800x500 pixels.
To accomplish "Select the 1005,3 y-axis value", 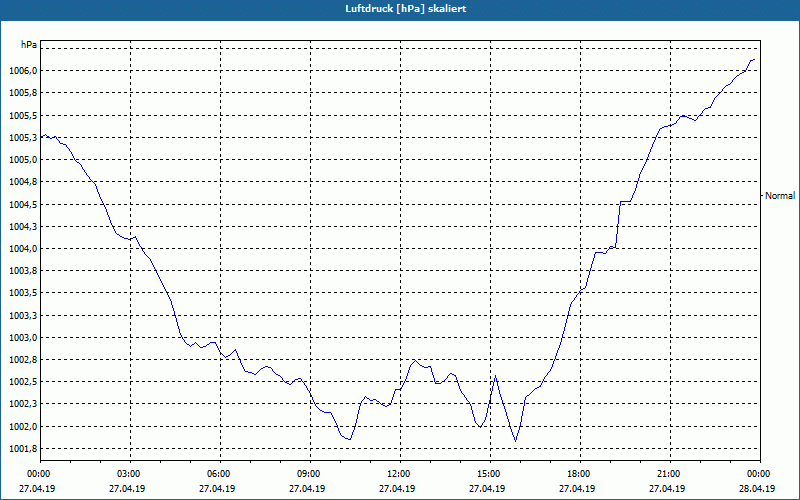I will click(x=23, y=138).
